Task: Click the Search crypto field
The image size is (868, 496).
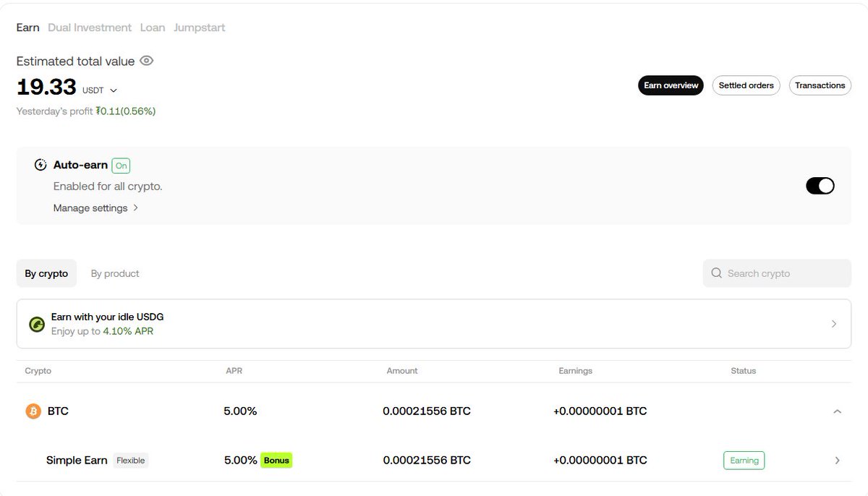Action: point(777,273)
